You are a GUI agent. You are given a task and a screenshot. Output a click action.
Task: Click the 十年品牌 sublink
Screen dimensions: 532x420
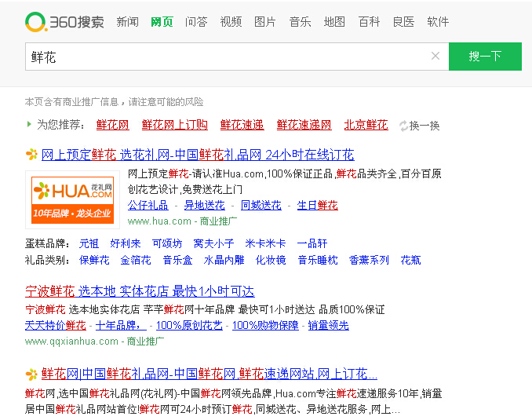tap(121, 325)
